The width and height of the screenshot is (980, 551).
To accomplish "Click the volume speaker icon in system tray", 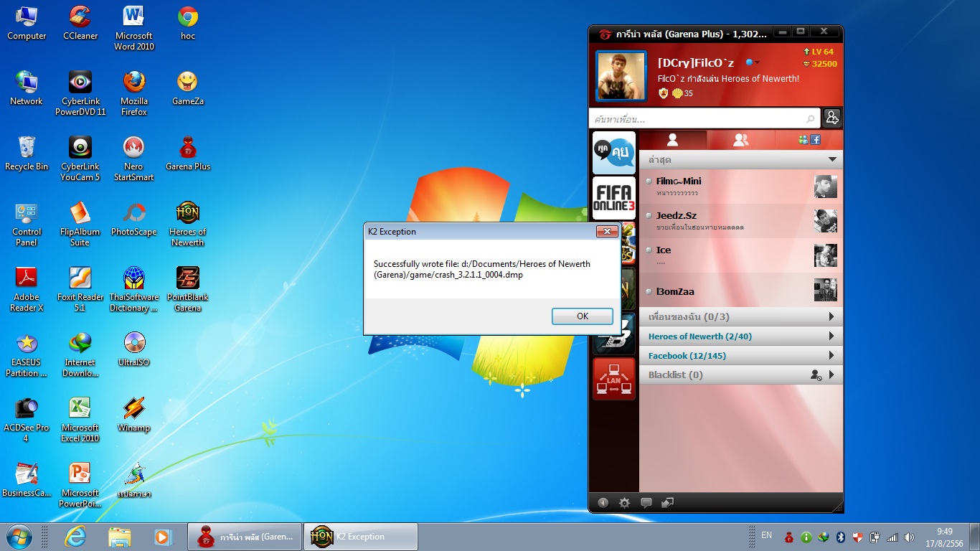I will 910,537.
